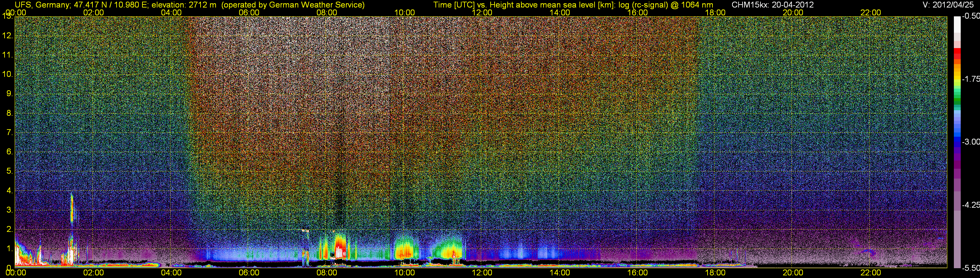Click the -3.00 color scale value
Image resolution: width=980 pixels, height=278 pixels.
[971, 142]
